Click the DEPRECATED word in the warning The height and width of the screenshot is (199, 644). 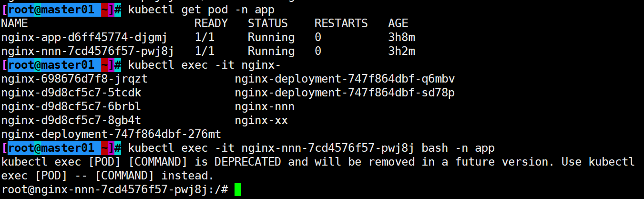coord(248,162)
